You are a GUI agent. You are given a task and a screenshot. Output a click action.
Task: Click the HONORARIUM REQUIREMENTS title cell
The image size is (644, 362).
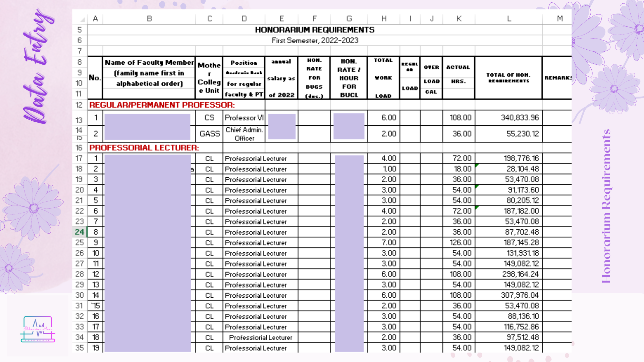click(x=315, y=29)
